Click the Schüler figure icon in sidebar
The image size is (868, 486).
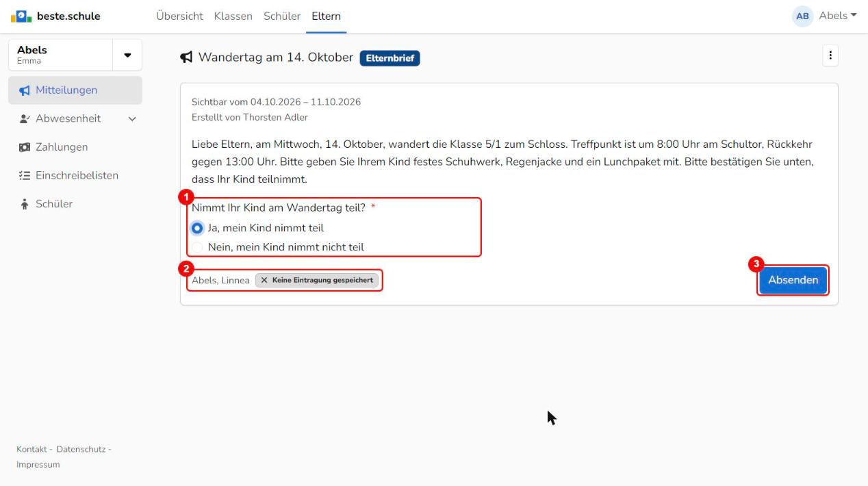pos(25,204)
